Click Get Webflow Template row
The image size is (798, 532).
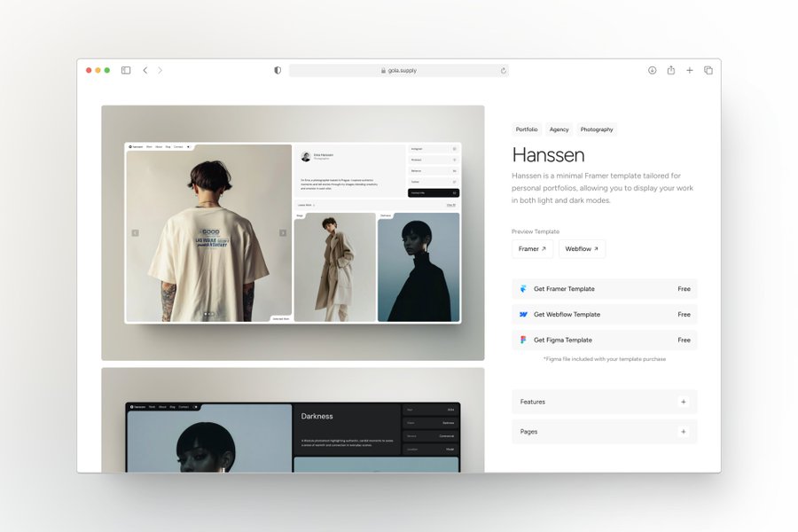(604, 314)
